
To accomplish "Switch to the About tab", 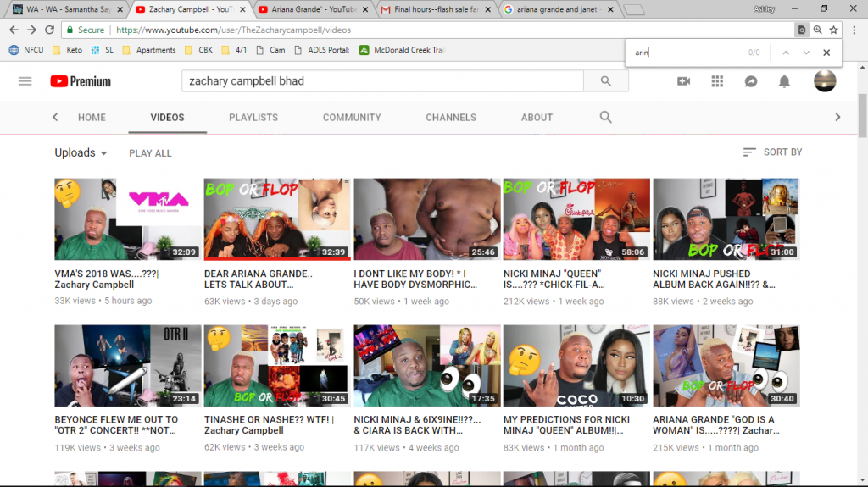I will [537, 118].
